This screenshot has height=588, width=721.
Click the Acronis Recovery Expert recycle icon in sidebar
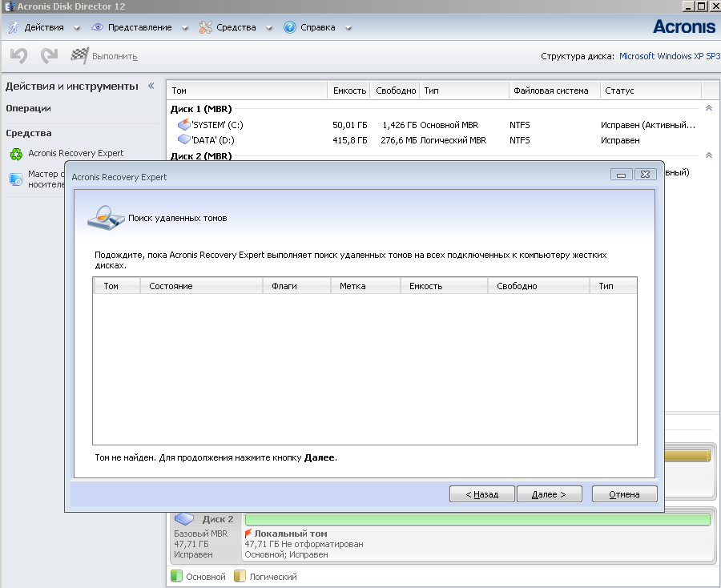pos(16,154)
